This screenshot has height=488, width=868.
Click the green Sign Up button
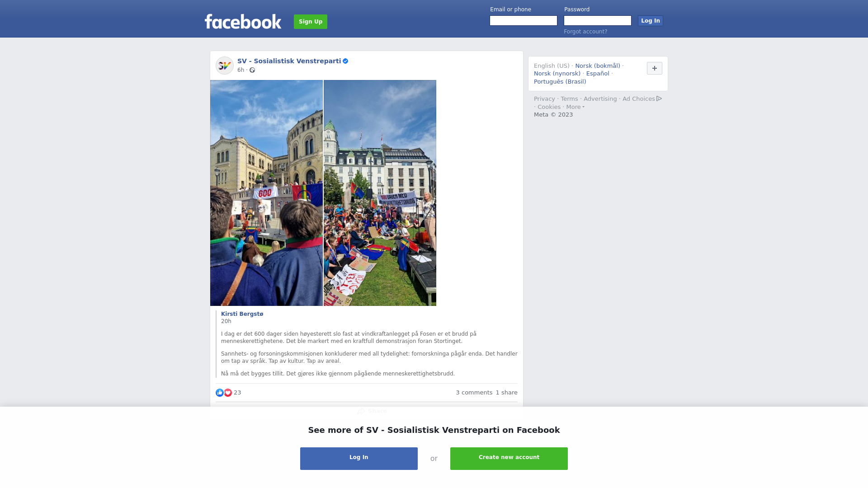coord(311,22)
